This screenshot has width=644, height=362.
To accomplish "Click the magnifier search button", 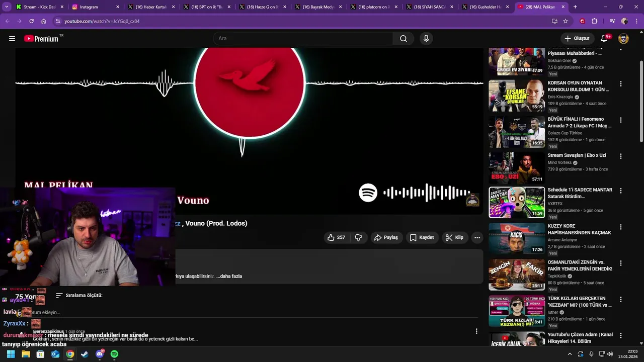I will 403,38.
